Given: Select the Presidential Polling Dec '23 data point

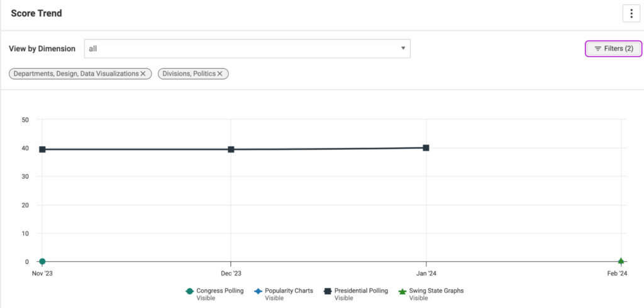Looking at the screenshot, I should coord(231,149).
